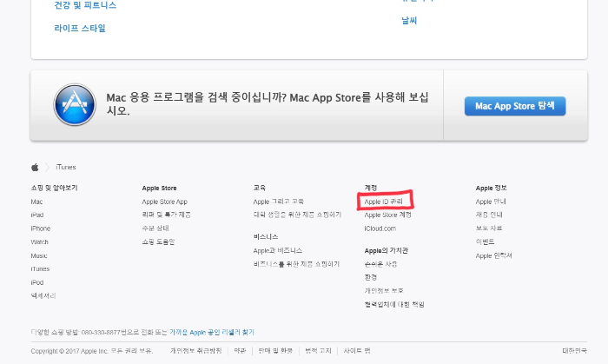Open the '라이프 스타일' category link
The height and width of the screenshot is (364, 608).
[80, 28]
